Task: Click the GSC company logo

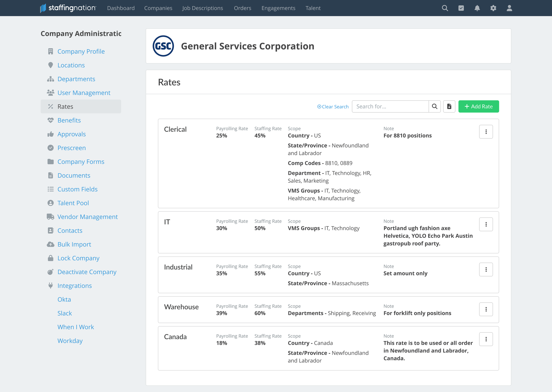Action: pyautogui.click(x=163, y=46)
